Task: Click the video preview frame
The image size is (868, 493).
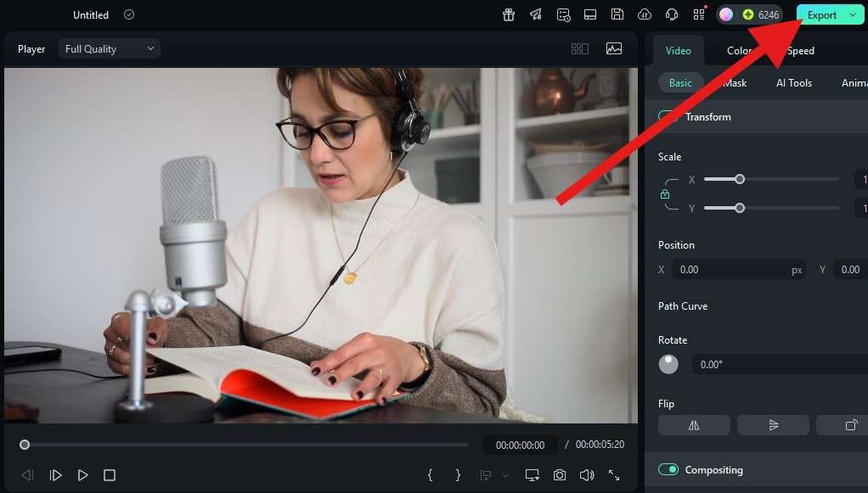Action: tap(321, 245)
